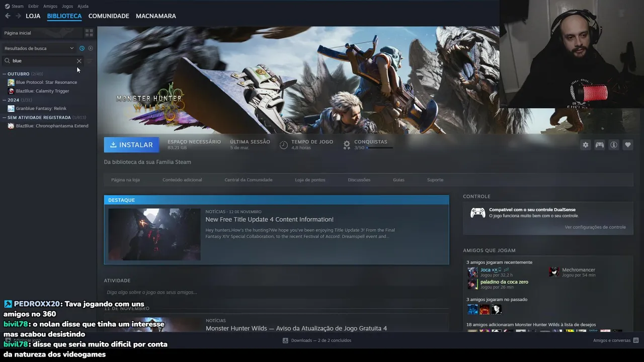Open Guias tab
This screenshot has height=362, width=644.
point(398,180)
